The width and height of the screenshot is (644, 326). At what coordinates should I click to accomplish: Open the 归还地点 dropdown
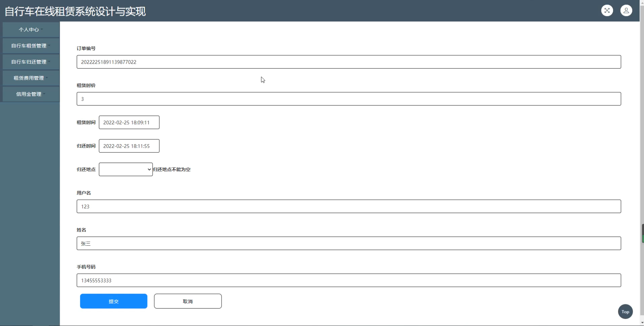pos(126,169)
